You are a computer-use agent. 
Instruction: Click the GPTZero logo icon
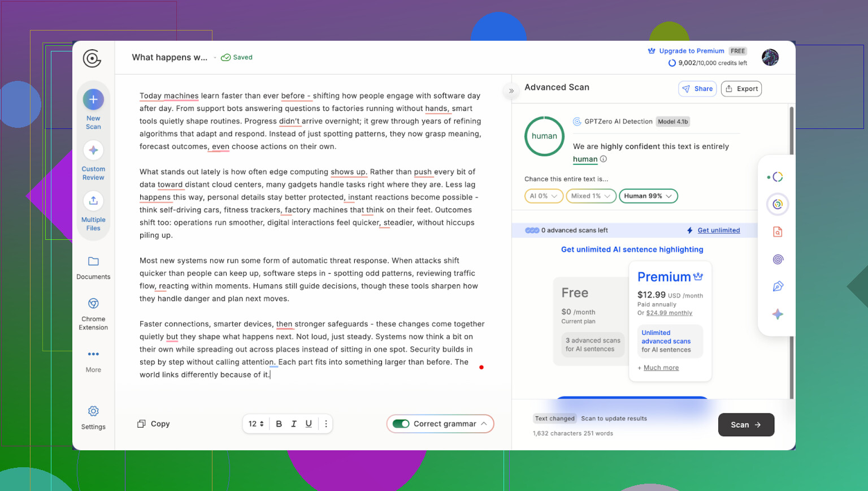tap(92, 58)
